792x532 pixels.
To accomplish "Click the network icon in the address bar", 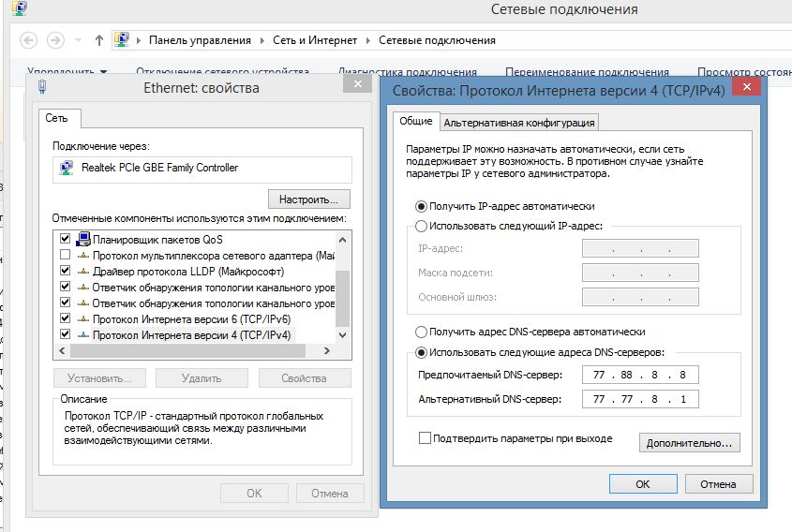I will pos(122,39).
